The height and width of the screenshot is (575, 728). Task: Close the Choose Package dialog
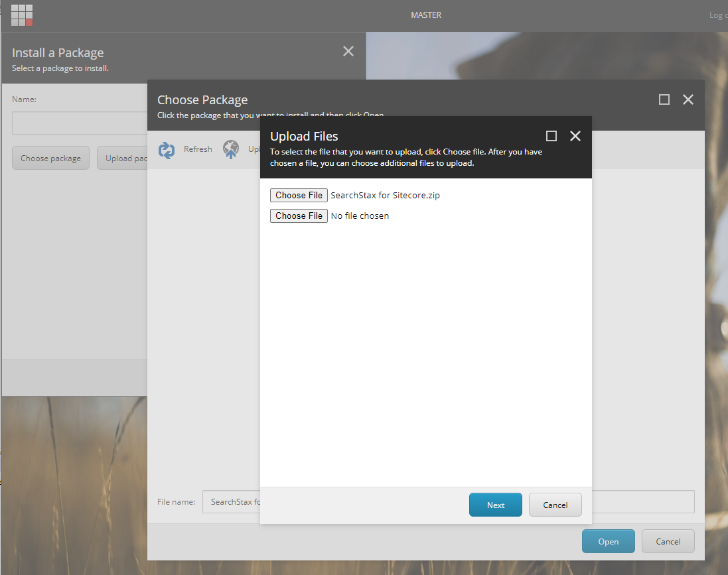(688, 99)
